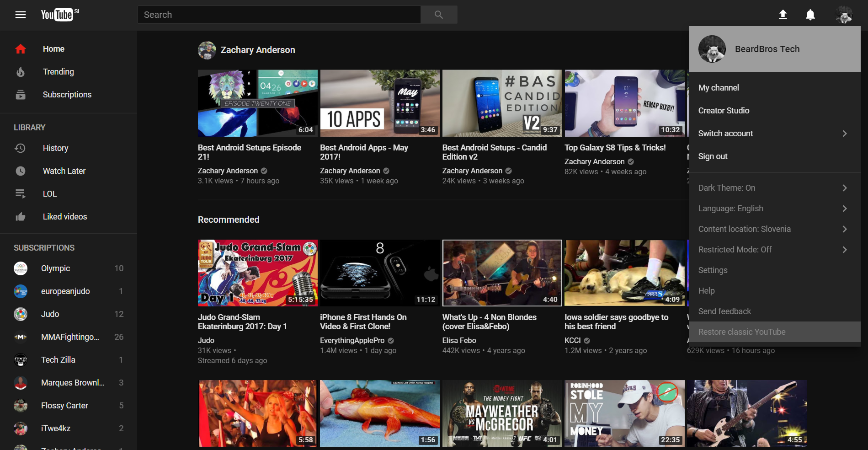The image size is (868, 450).
Task: Click the search input field
Action: click(x=279, y=14)
